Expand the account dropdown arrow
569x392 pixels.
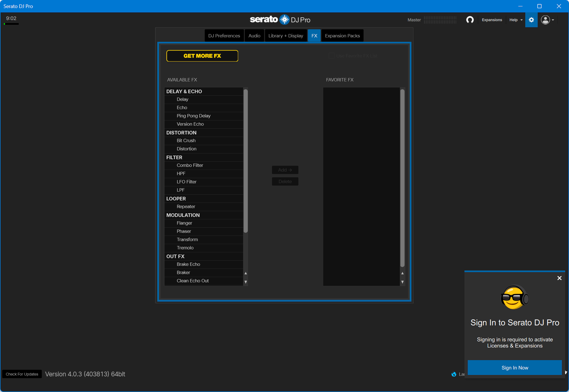pyautogui.click(x=553, y=20)
